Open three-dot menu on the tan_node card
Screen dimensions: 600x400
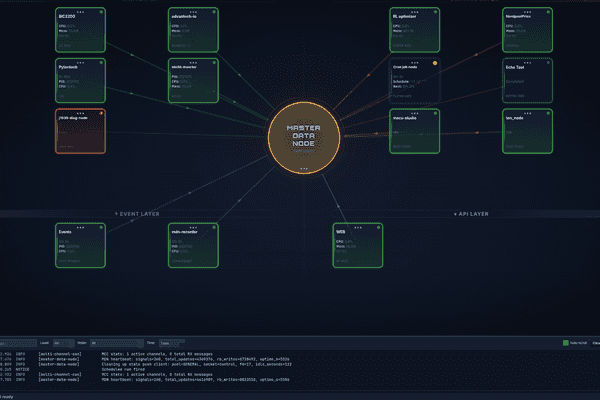527,113
